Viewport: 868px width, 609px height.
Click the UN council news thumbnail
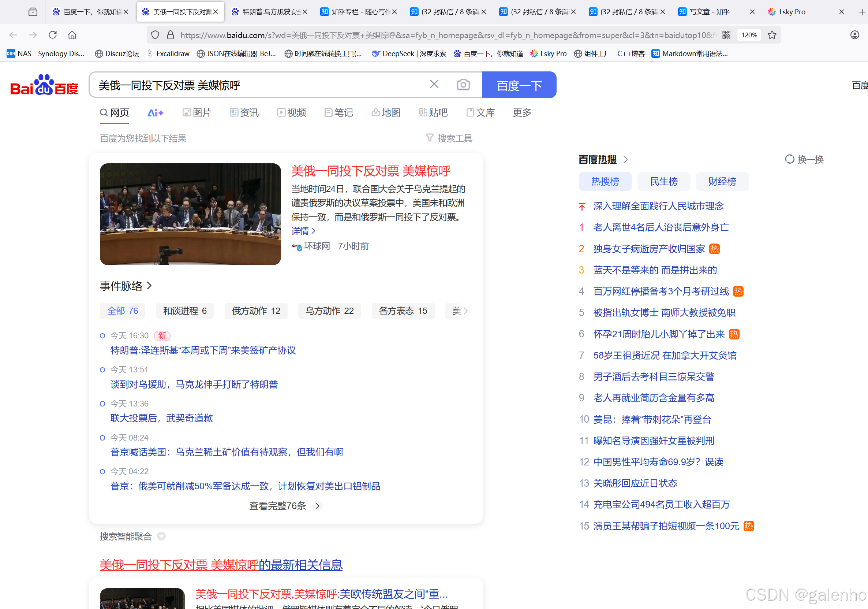pyautogui.click(x=190, y=214)
